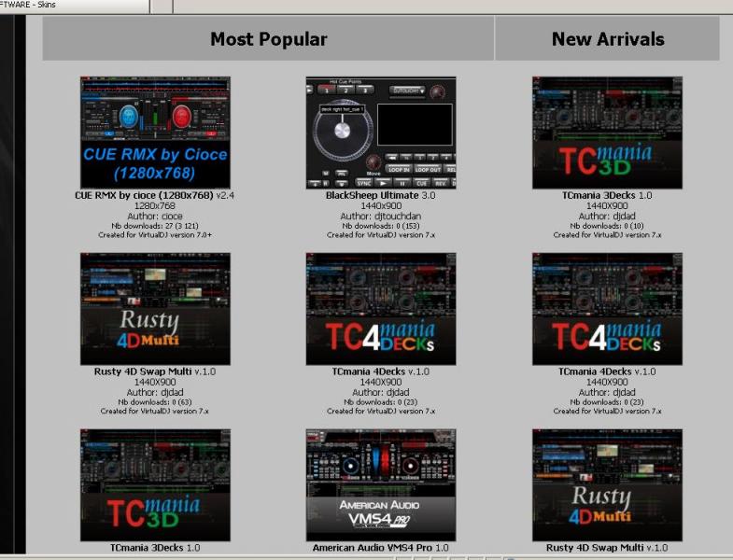Click 'Nb downloads: 27 (3 121)' text
Viewport: 733px width, 560px height.
(155, 226)
